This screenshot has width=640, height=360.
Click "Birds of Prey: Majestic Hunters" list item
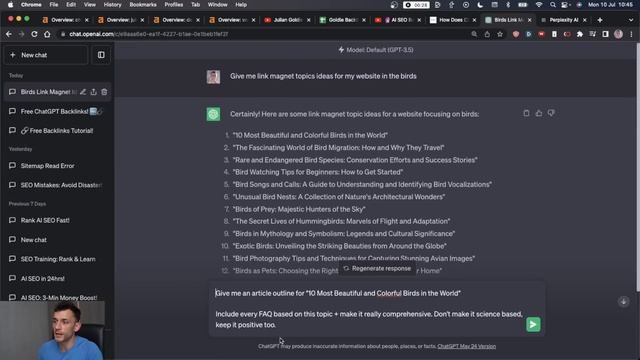299,209
